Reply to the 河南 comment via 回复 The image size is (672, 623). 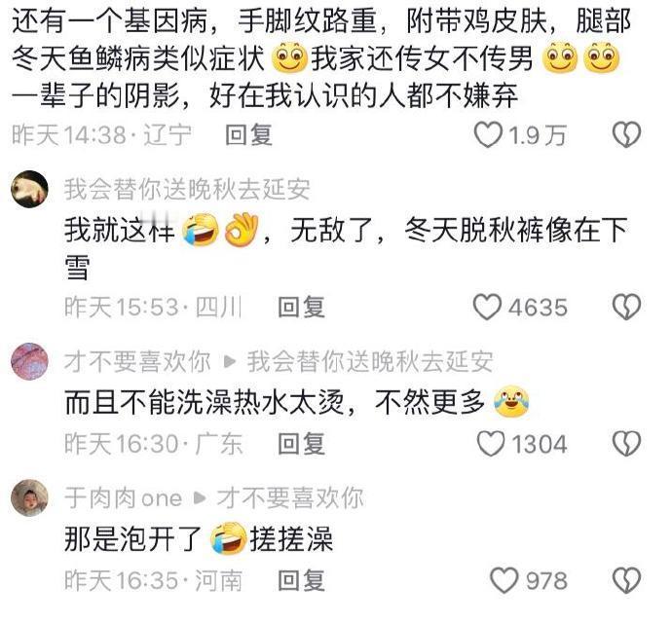click(301, 581)
